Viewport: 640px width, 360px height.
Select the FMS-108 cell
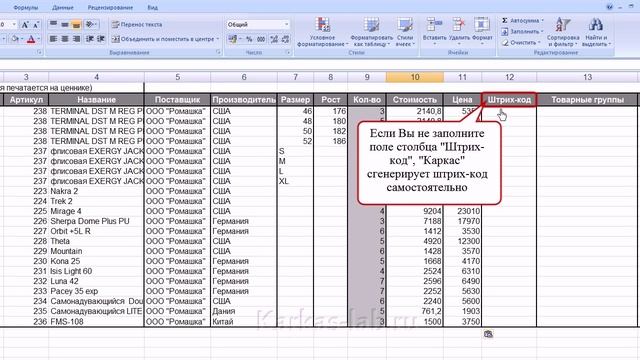(x=96, y=322)
